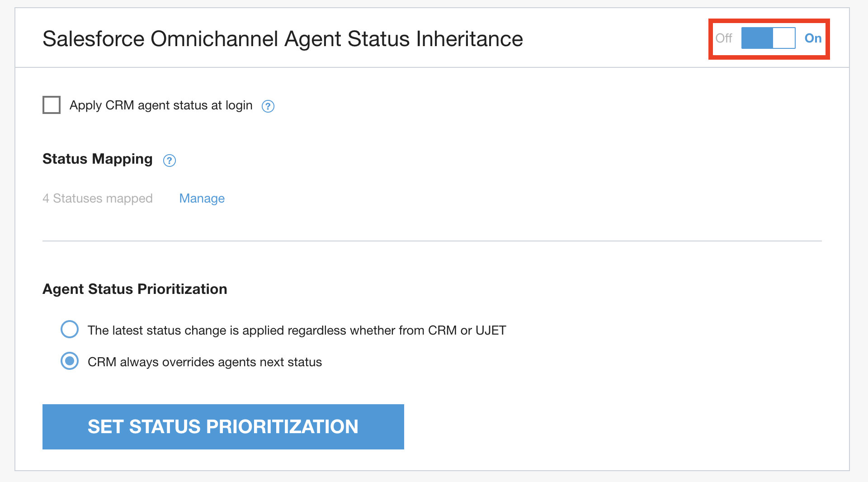Click the help icon beside CRM login status

[x=268, y=106]
